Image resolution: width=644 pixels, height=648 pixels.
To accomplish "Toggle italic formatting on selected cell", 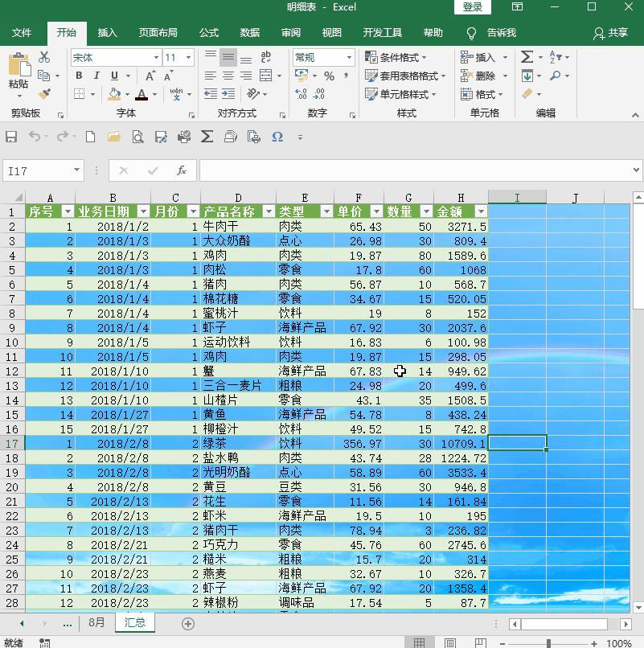I will [x=93, y=76].
